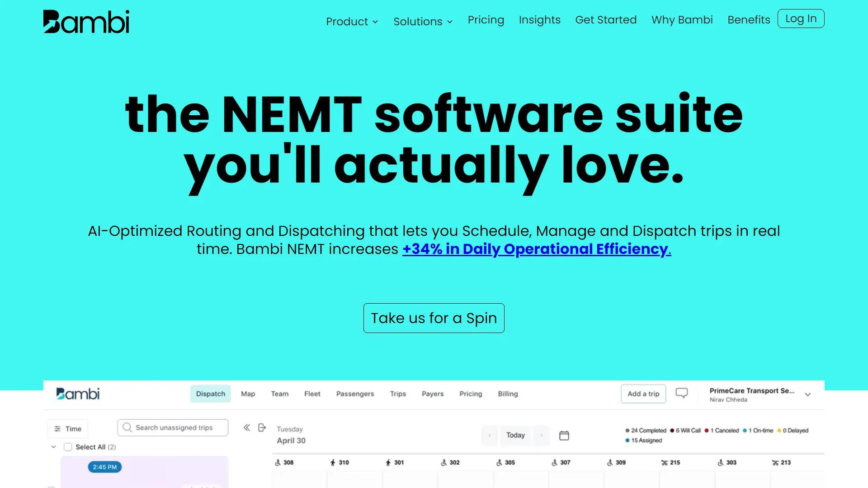
Task: Select ambulatory vehicle 310 column header
Action: click(340, 462)
